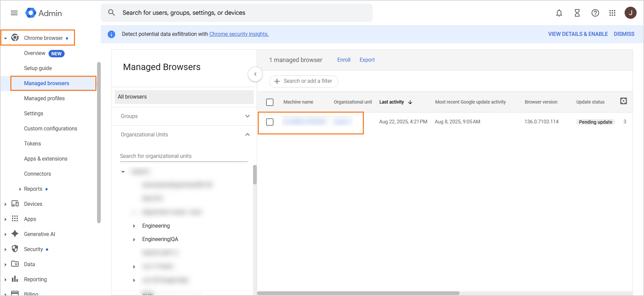Click Most recent Google update activity header
The height and width of the screenshot is (296, 644).
pos(470,102)
